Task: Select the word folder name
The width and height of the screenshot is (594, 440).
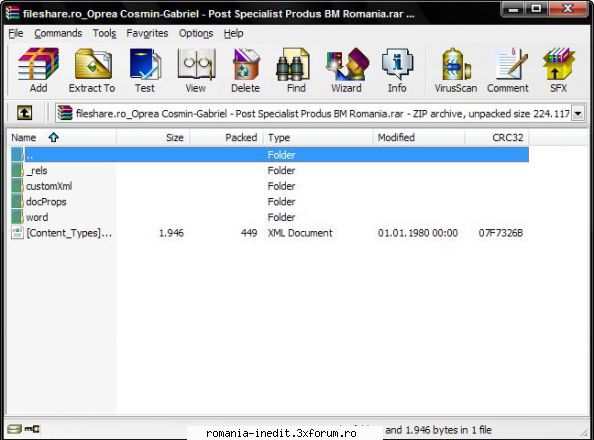Action: coord(37,217)
